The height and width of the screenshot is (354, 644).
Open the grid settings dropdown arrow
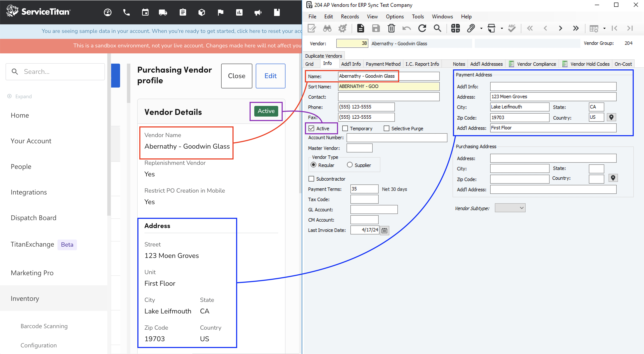click(604, 28)
